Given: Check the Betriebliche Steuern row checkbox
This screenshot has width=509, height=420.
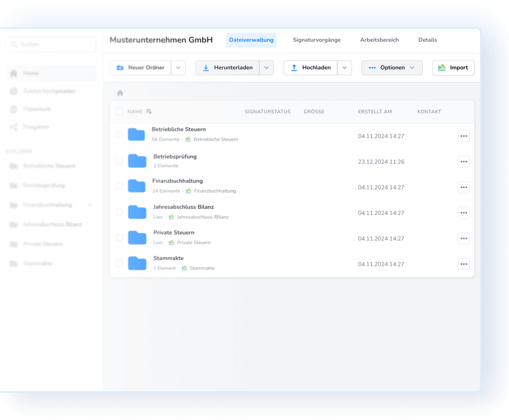Looking at the screenshot, I should 119,134.
